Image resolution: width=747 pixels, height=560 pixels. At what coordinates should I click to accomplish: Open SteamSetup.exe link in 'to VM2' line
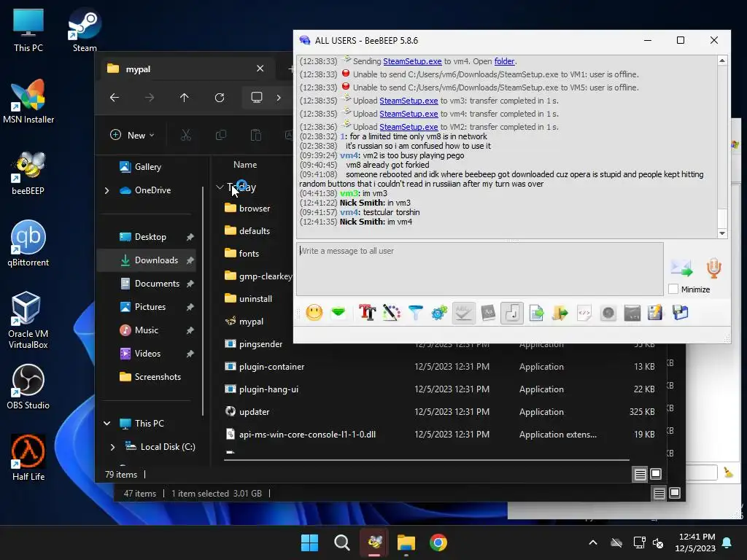[x=409, y=127]
